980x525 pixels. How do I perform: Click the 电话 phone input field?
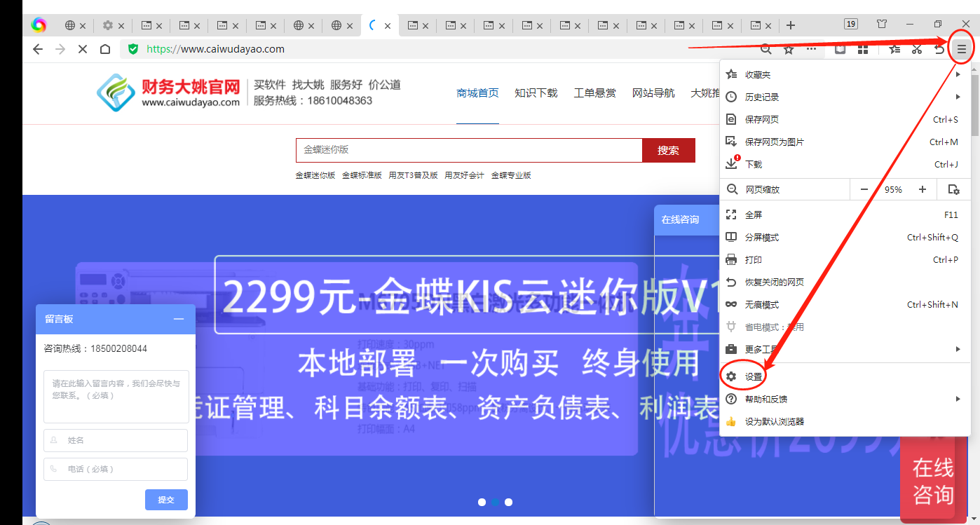pos(116,469)
